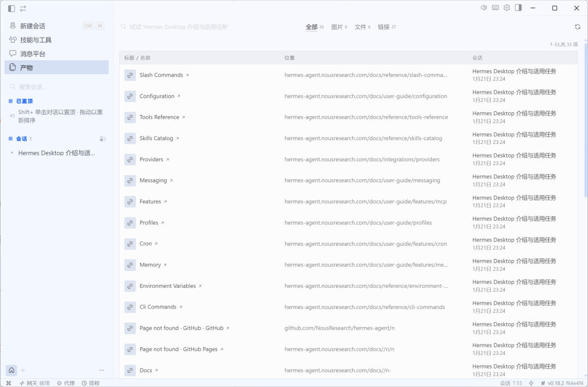The height and width of the screenshot is (387, 588).
Task: Click link icon of Features row
Action: pos(130,202)
